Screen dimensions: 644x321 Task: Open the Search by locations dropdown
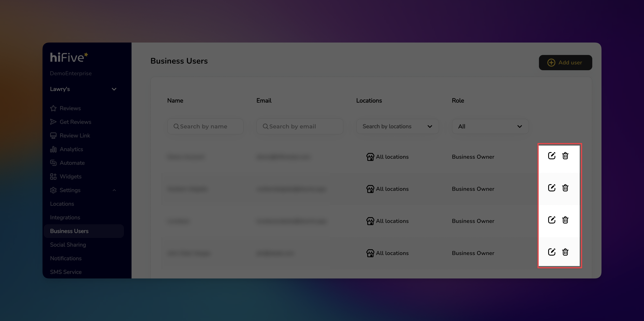tap(397, 126)
